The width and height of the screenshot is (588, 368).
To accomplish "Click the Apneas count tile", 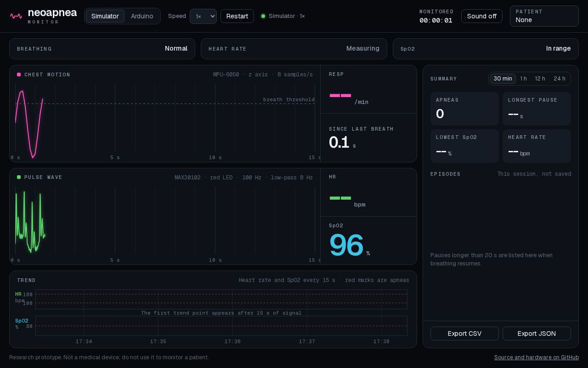I will (x=464, y=109).
